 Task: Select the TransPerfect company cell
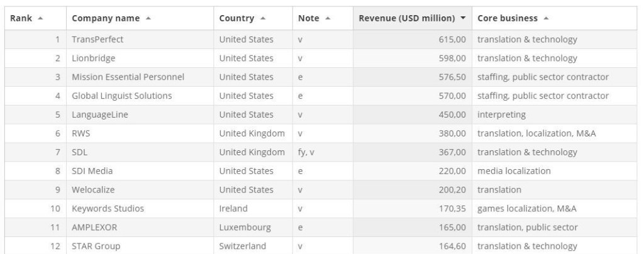[x=98, y=39]
